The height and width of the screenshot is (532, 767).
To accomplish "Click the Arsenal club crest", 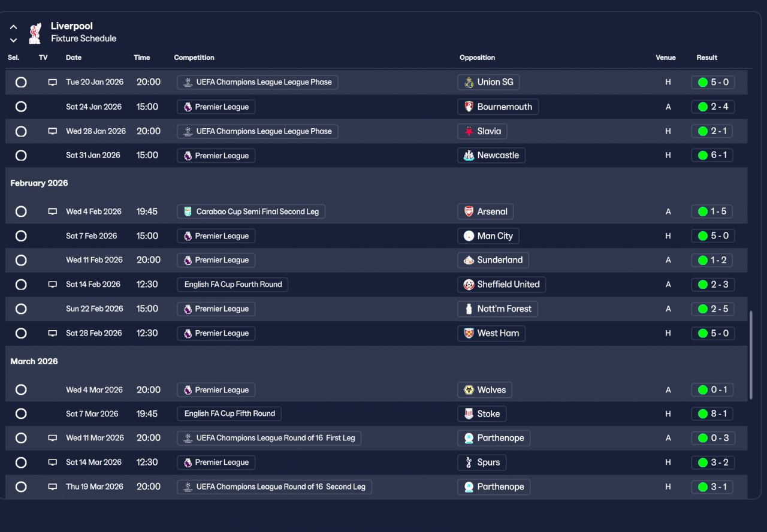I will pos(469,211).
